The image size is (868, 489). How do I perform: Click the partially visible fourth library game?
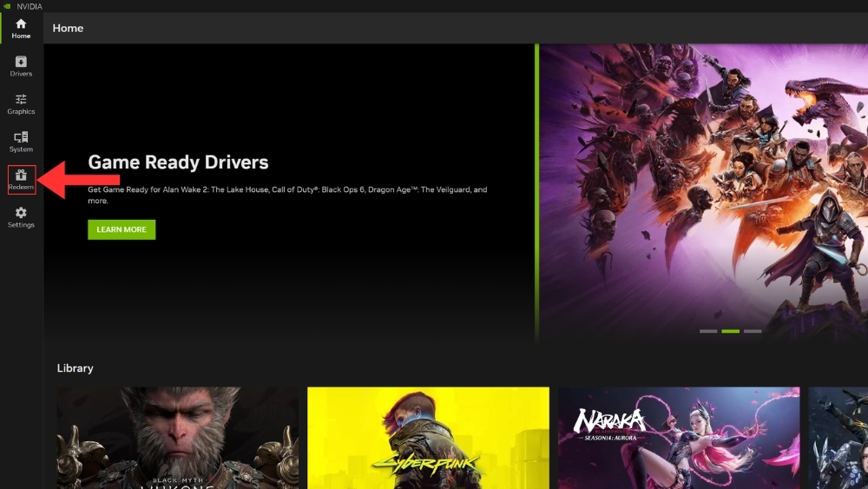pyautogui.click(x=838, y=438)
